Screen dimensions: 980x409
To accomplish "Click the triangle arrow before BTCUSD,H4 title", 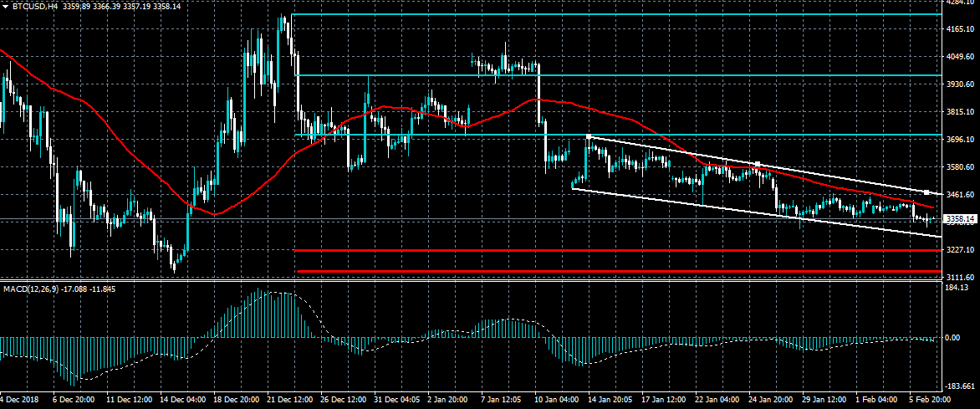I will tap(5, 6).
